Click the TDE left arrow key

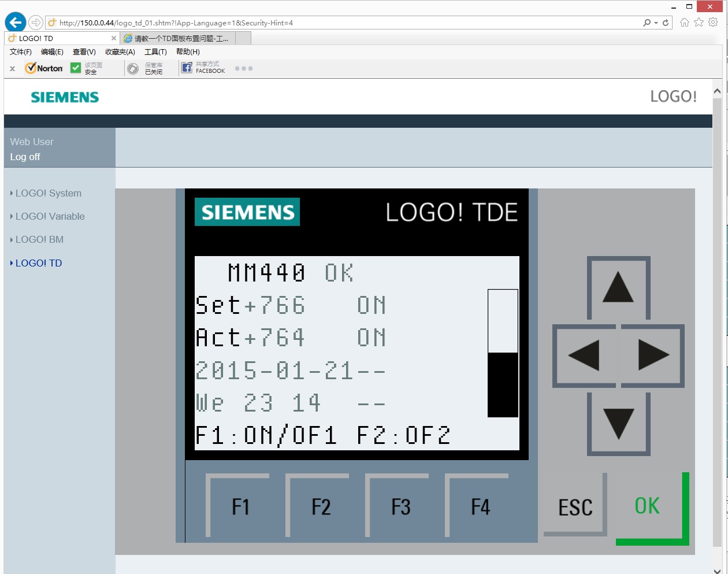(x=585, y=355)
